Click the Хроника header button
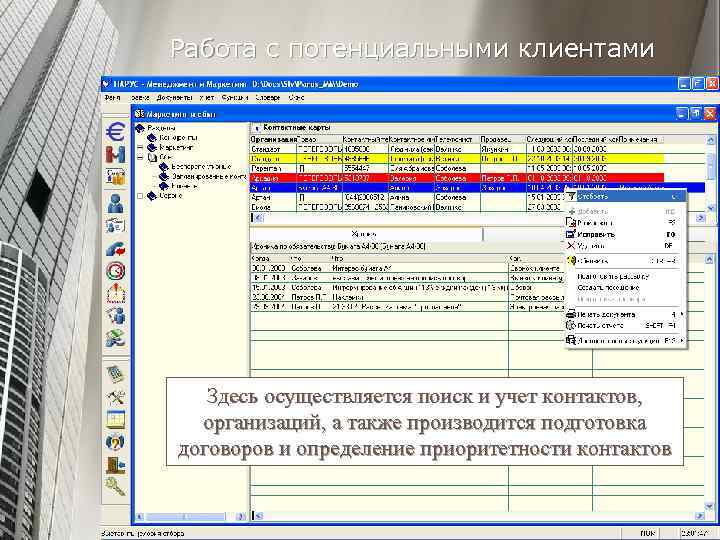 point(366,234)
